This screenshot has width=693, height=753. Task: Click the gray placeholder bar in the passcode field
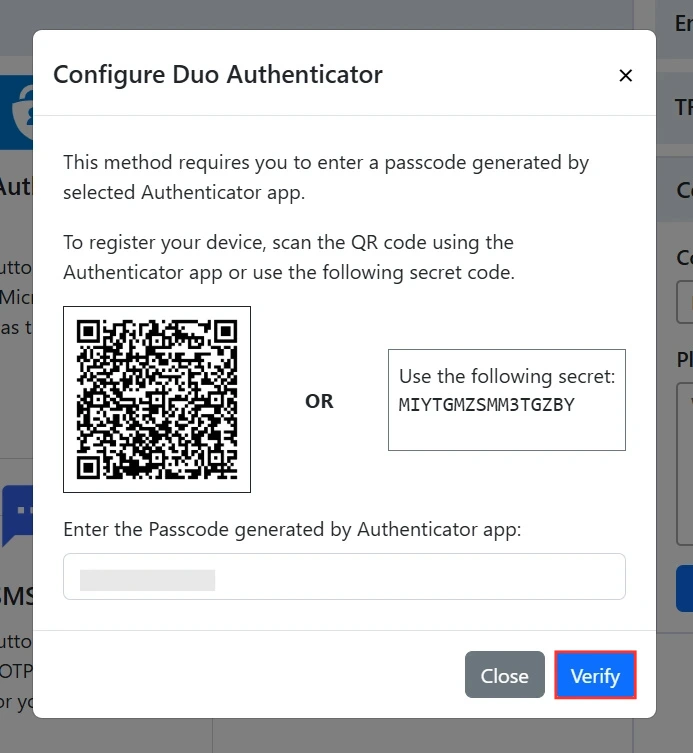147,580
